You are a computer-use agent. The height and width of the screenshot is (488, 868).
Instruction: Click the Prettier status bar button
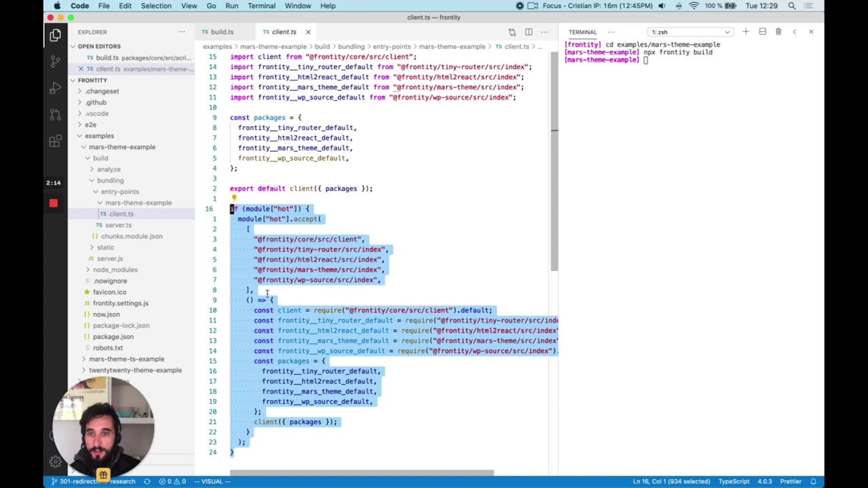790,481
